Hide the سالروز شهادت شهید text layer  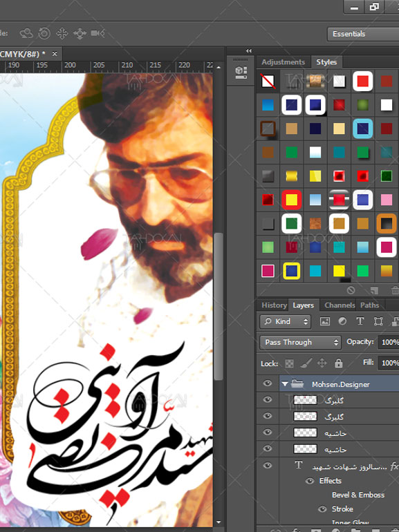268,465
